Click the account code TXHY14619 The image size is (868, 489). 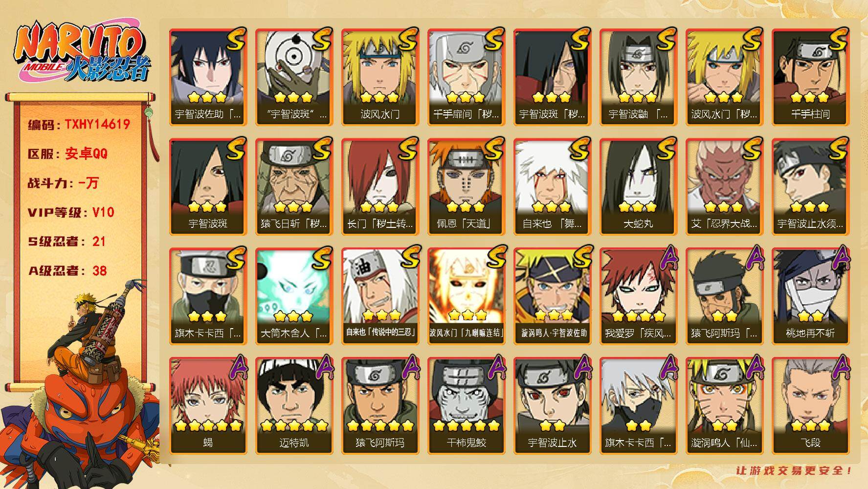click(97, 124)
